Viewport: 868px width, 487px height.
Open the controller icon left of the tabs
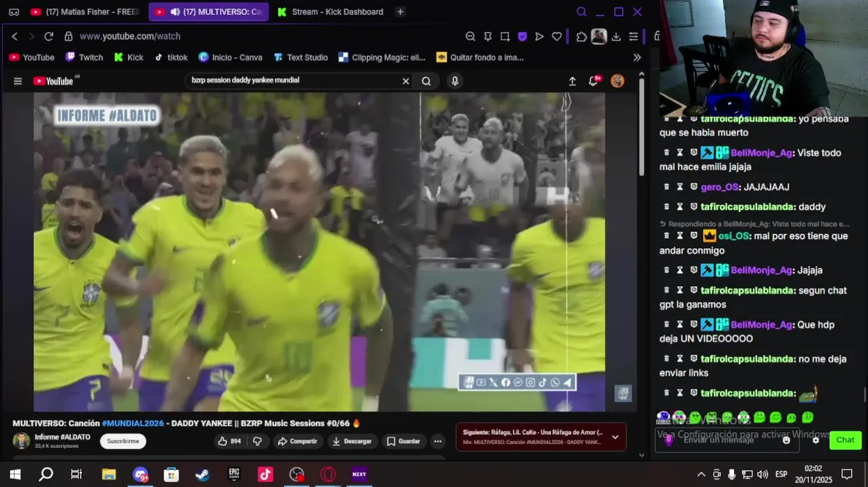click(x=14, y=11)
